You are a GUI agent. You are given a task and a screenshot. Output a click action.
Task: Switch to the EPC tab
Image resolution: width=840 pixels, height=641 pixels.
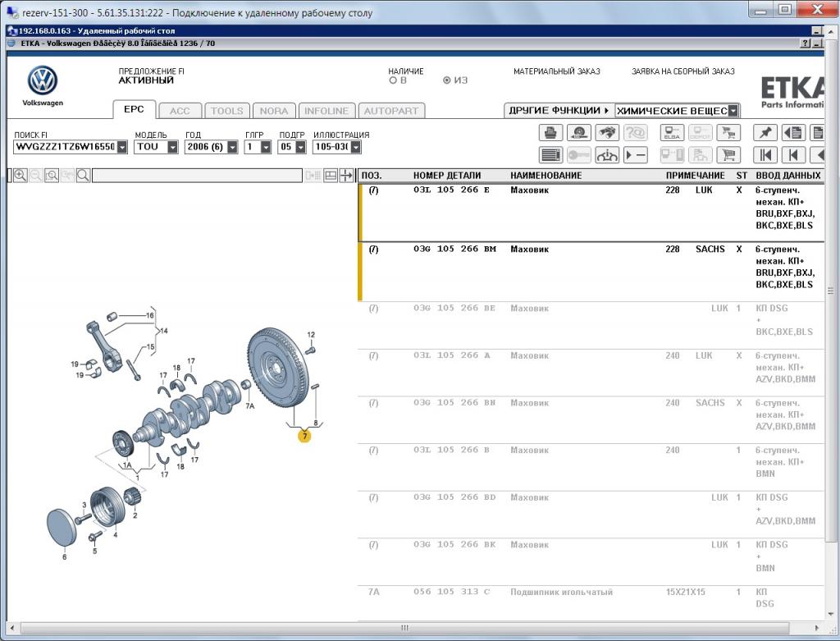pos(134,109)
